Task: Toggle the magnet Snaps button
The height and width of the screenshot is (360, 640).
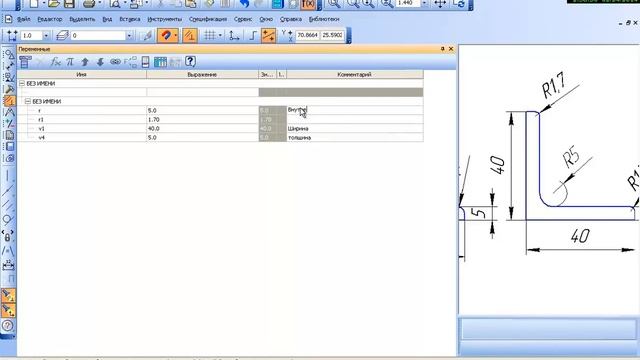Action: click(165, 36)
